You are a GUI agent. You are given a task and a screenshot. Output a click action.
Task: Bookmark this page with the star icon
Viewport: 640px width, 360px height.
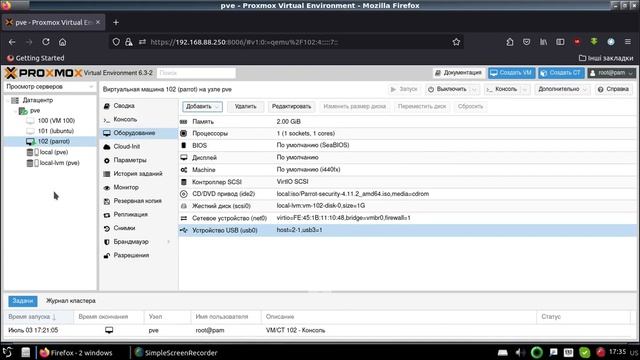456,42
